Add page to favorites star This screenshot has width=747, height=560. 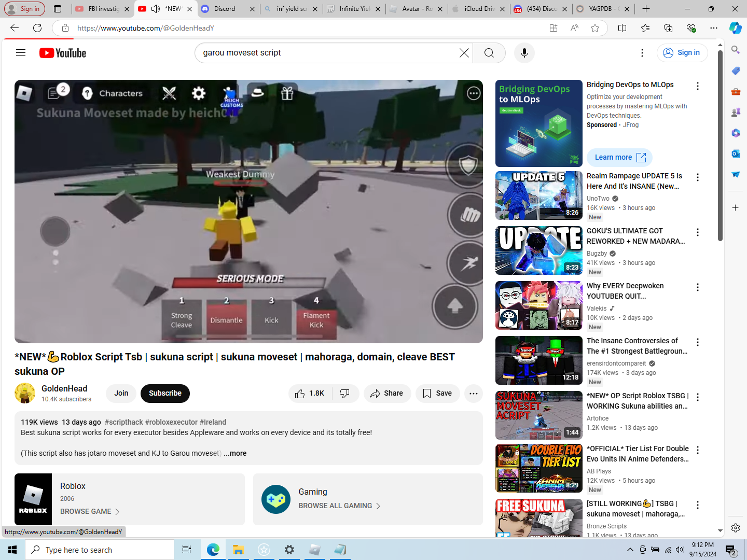595,28
